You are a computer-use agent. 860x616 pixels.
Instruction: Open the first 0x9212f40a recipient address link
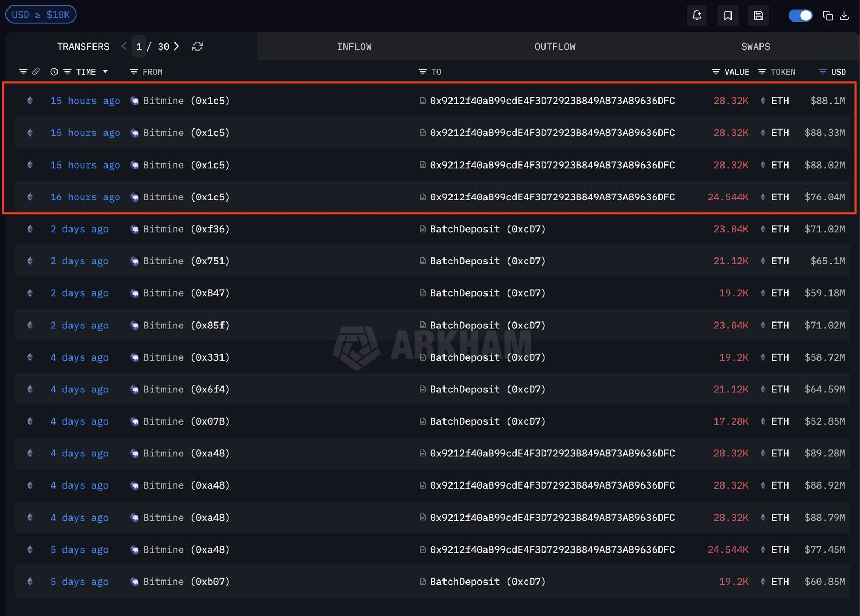pos(552,101)
